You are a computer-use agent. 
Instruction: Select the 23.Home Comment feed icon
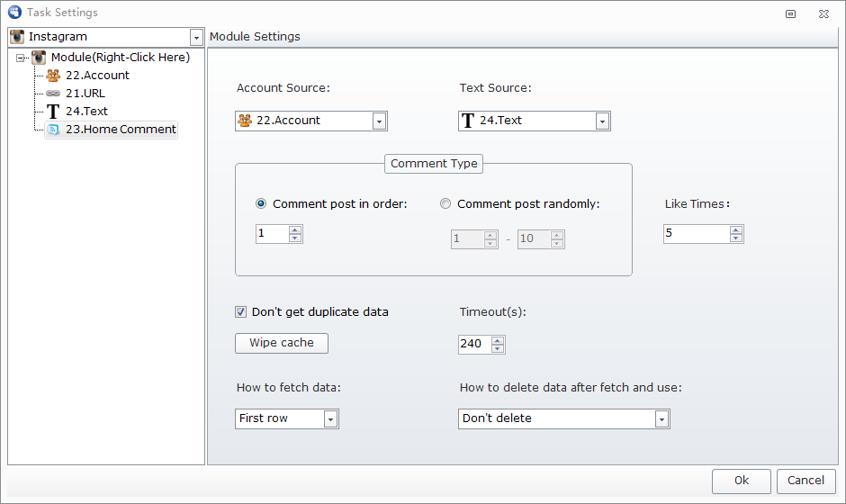point(53,130)
